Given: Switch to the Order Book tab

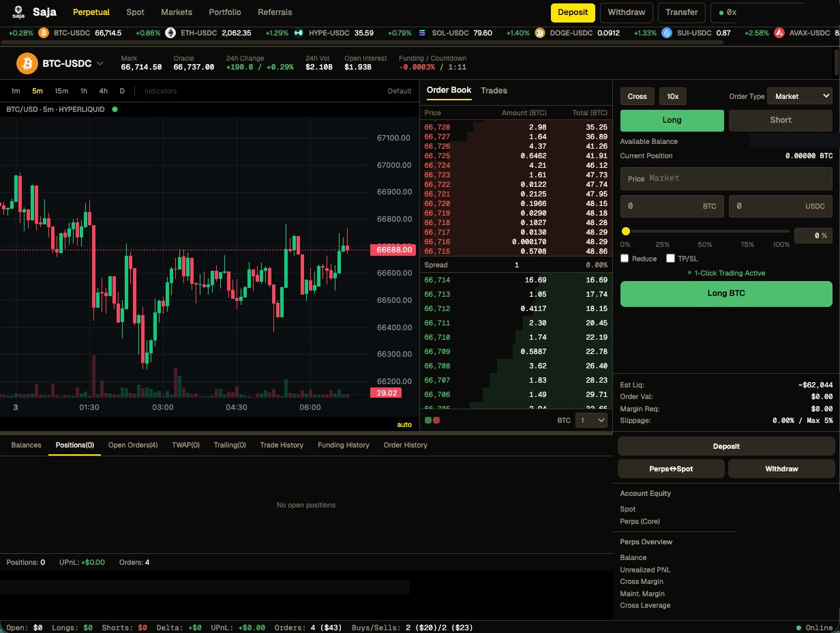Looking at the screenshot, I should 449,91.
